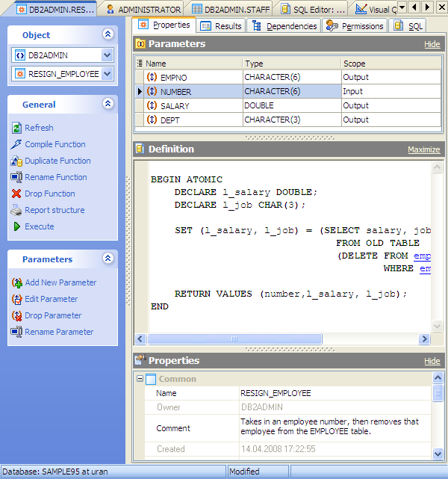Collapse the Common properties group

coord(140,379)
